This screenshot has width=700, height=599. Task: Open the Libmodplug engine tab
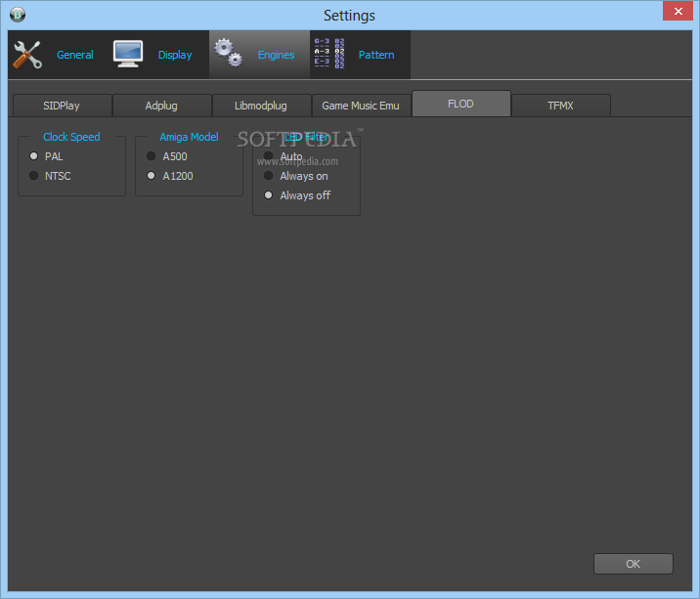click(x=261, y=106)
